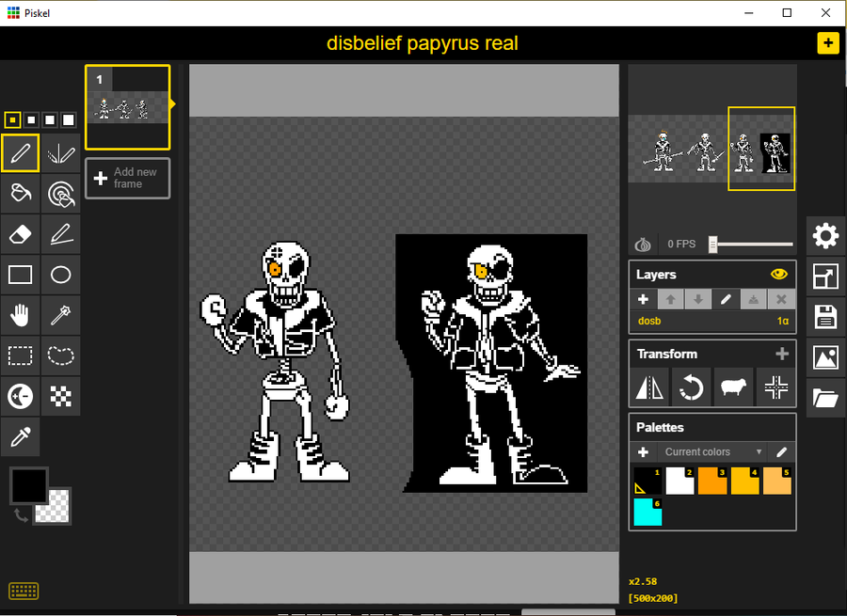This screenshot has width=847, height=616.
Task: Create a new layer
Action: point(644,299)
